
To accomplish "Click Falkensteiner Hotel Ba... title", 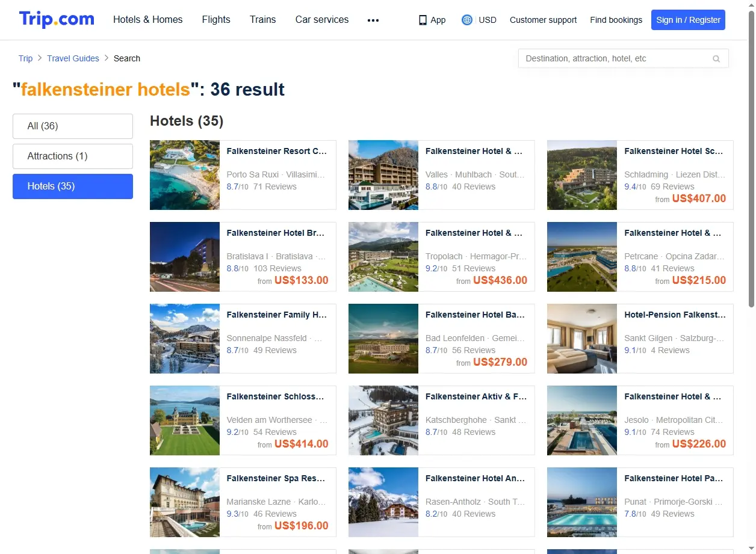I will coord(475,315).
